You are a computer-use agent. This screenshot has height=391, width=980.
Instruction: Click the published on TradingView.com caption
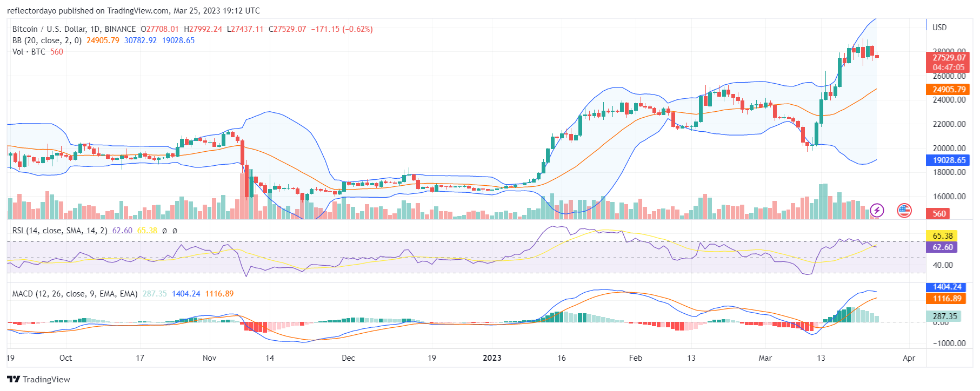tap(133, 11)
